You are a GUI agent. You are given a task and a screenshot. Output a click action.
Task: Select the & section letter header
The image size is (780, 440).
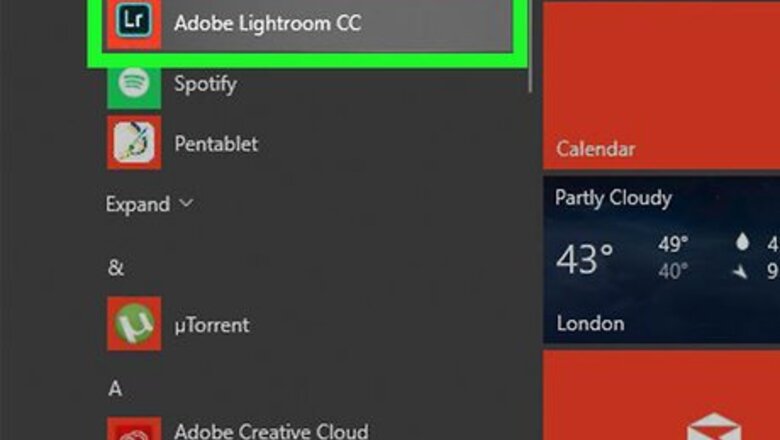tap(115, 267)
